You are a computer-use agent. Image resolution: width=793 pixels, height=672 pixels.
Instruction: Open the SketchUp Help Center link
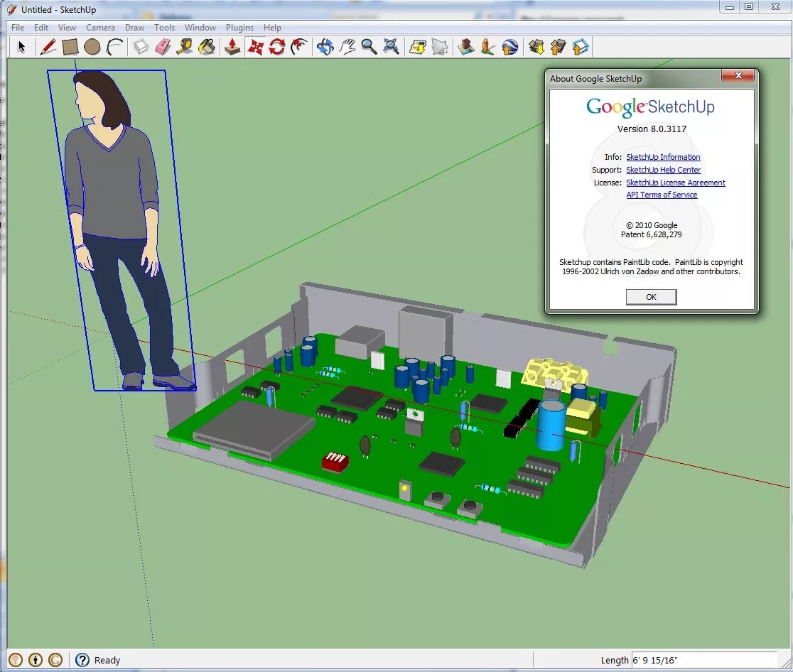point(663,170)
